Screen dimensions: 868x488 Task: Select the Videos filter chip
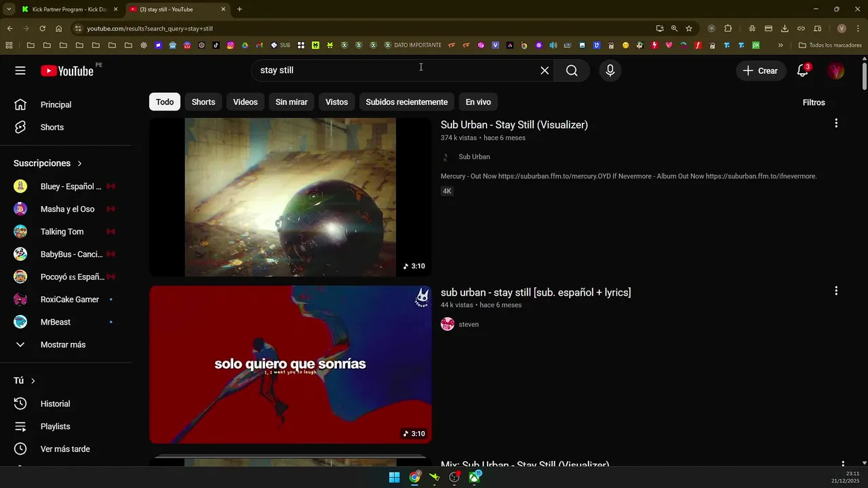pyautogui.click(x=245, y=102)
